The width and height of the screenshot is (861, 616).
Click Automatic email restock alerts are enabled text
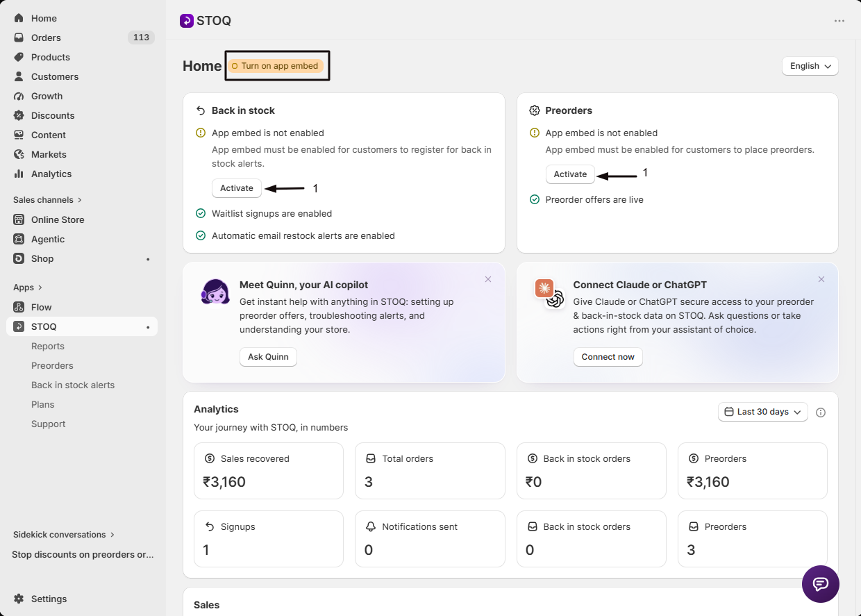pos(303,236)
